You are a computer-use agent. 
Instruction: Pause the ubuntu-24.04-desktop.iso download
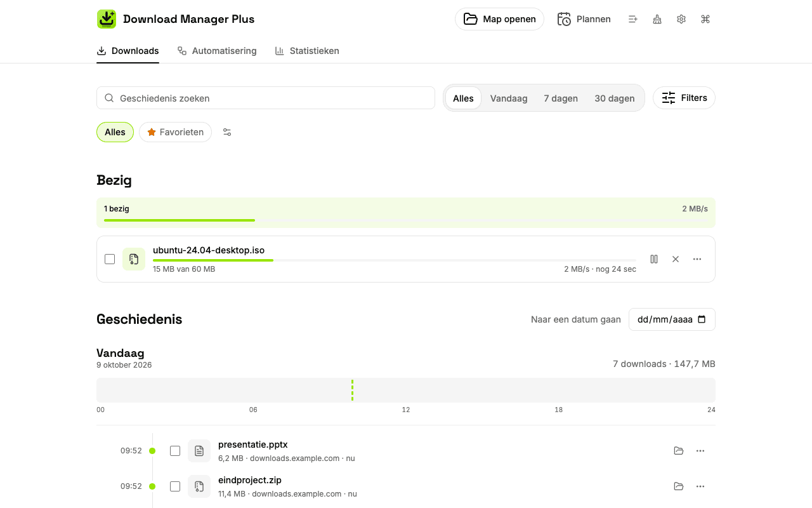pyautogui.click(x=654, y=259)
